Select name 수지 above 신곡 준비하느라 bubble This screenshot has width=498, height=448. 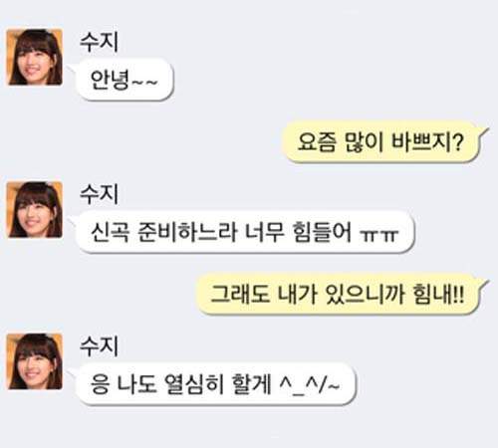[x=99, y=194]
